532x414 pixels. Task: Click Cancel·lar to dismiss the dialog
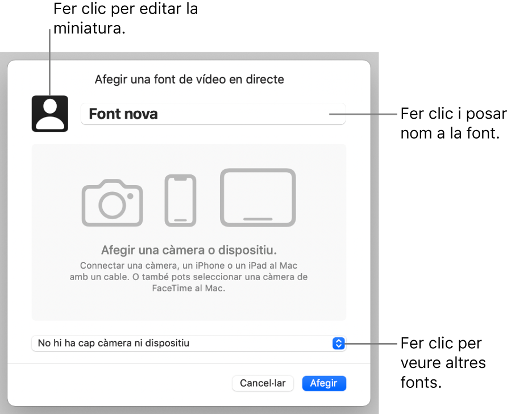pos(263,383)
